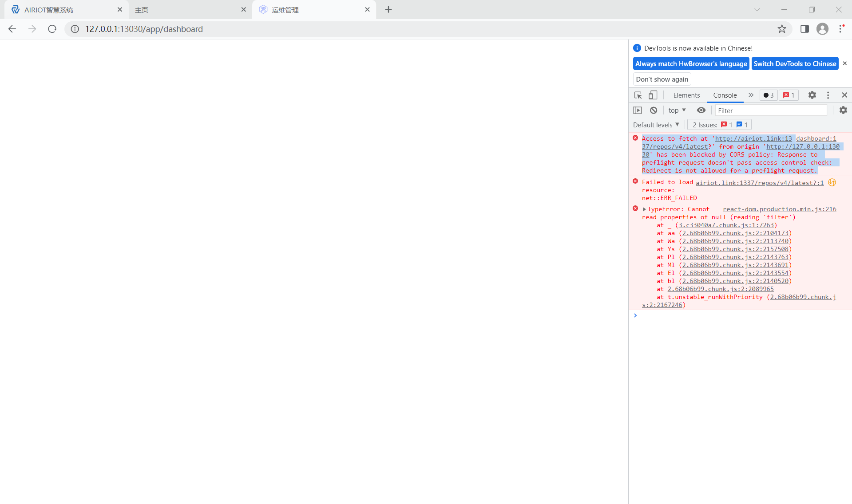Screen dimensions: 852x504
Task: Open 2.68b06b99.chunk.js:2:2143691 link
Action: pyautogui.click(x=736, y=265)
